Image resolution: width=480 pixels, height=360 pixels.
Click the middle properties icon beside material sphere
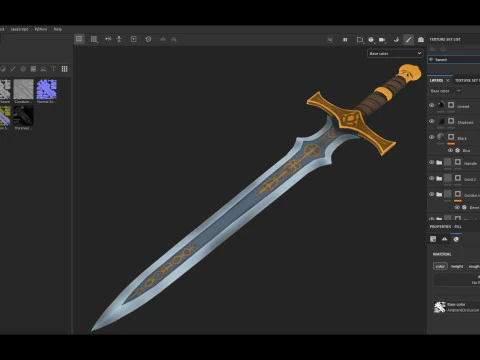click(x=445, y=239)
